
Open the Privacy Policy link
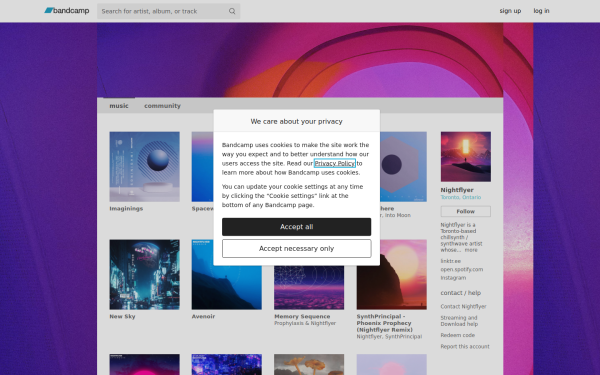(x=334, y=163)
